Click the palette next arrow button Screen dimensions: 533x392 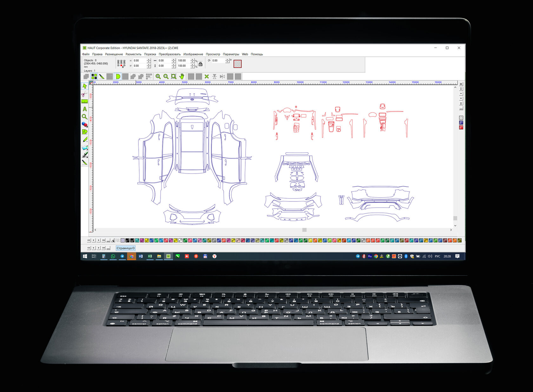click(99, 240)
